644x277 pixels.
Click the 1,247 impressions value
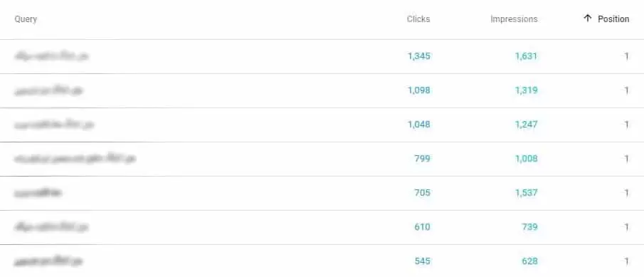tap(526, 124)
